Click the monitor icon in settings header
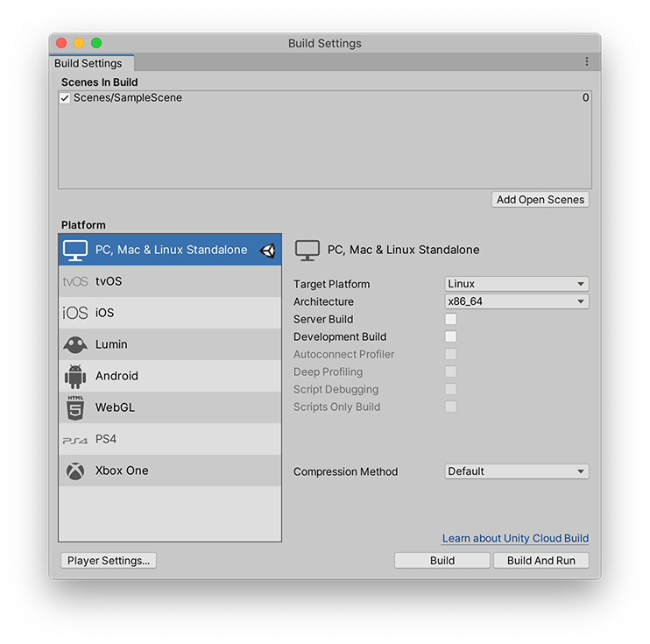The height and width of the screenshot is (644, 650). [x=307, y=251]
